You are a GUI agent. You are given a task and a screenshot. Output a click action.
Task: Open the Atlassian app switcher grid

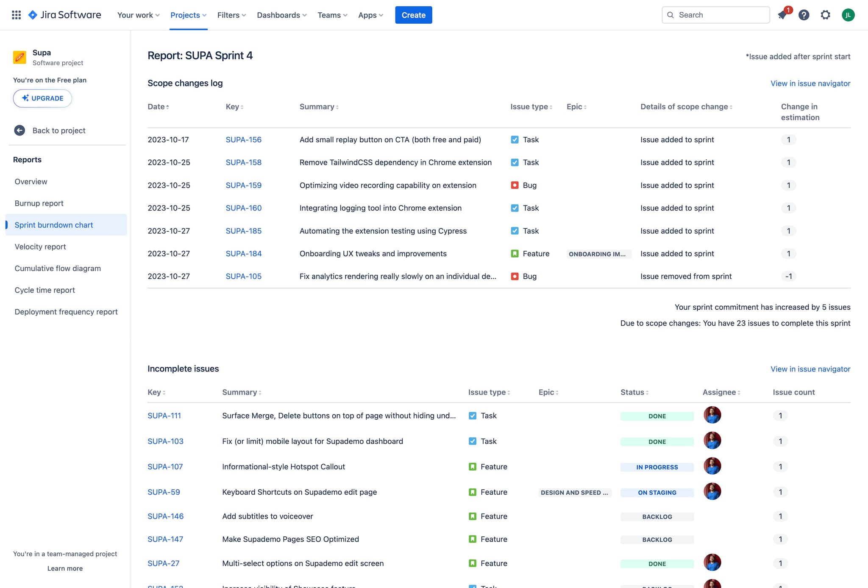pyautogui.click(x=16, y=15)
